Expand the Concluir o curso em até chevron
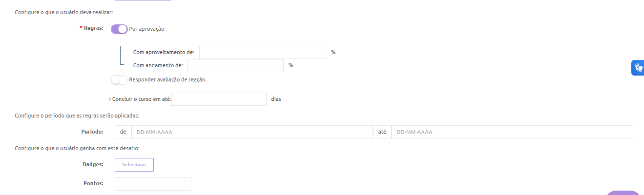The image size is (644, 195). tap(110, 99)
